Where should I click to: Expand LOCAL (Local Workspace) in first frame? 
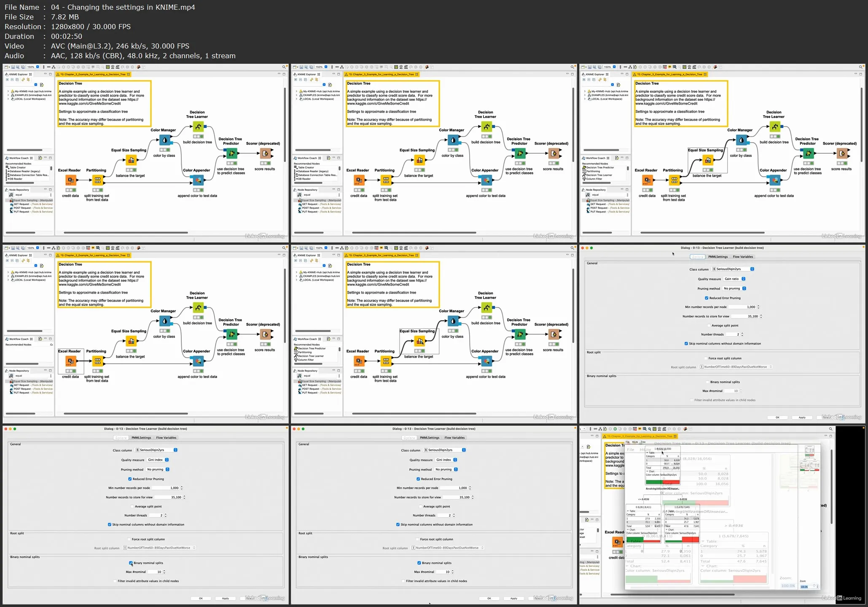pyautogui.click(x=8, y=99)
